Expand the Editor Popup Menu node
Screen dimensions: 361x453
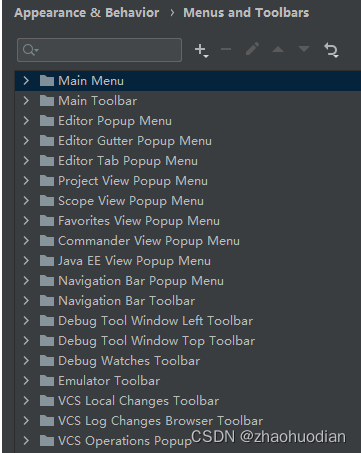[26, 121]
